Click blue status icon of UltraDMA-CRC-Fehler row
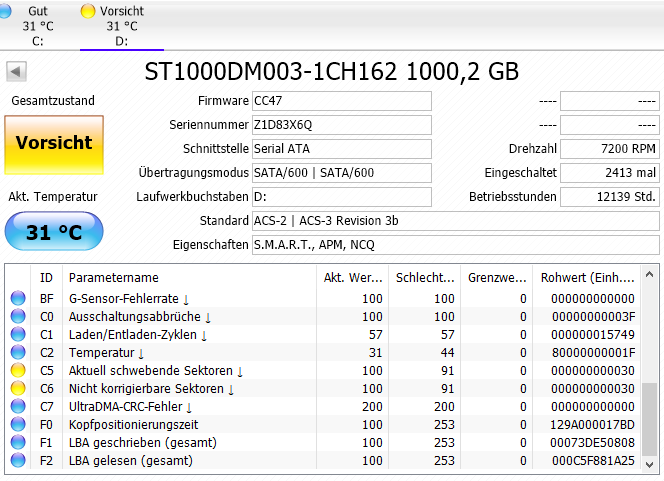Viewport: 664px width, 481px height. (18, 406)
